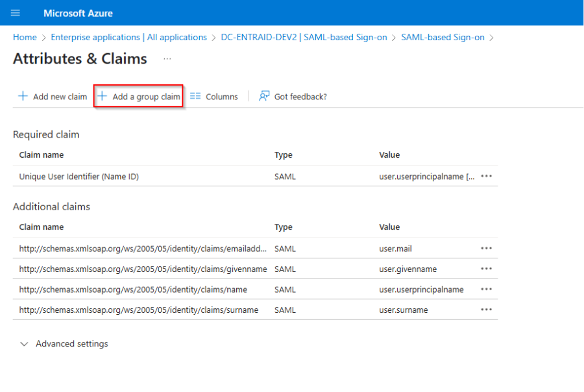The image size is (584, 392).
Task: Open the emailaddress claim row
Action: coord(143,249)
